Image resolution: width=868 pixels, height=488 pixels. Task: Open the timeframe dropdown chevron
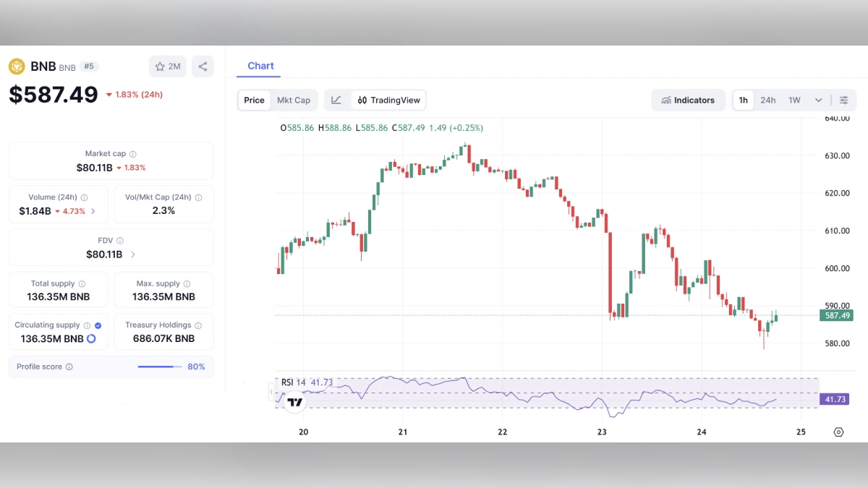[x=818, y=100]
